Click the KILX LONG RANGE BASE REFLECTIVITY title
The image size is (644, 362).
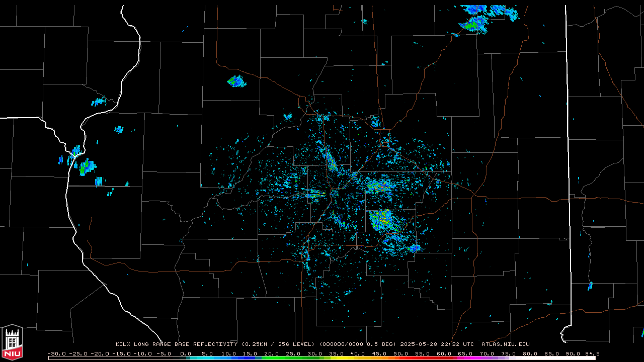pos(176,344)
